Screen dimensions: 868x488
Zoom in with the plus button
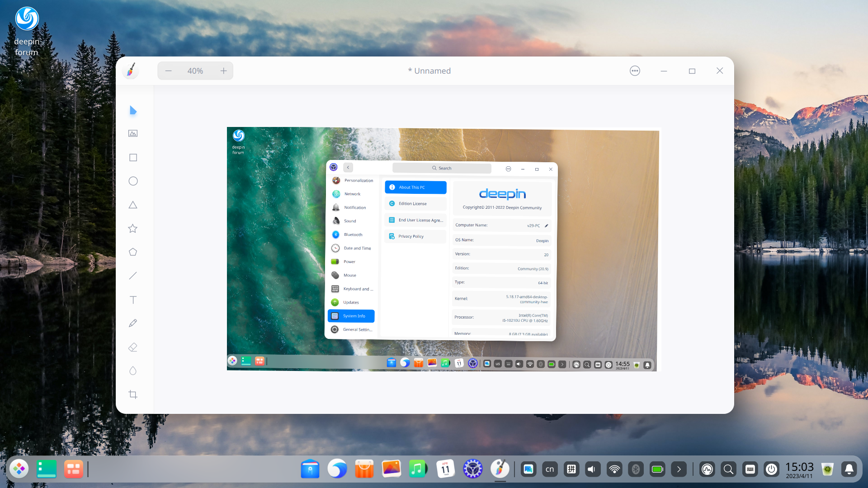(223, 70)
